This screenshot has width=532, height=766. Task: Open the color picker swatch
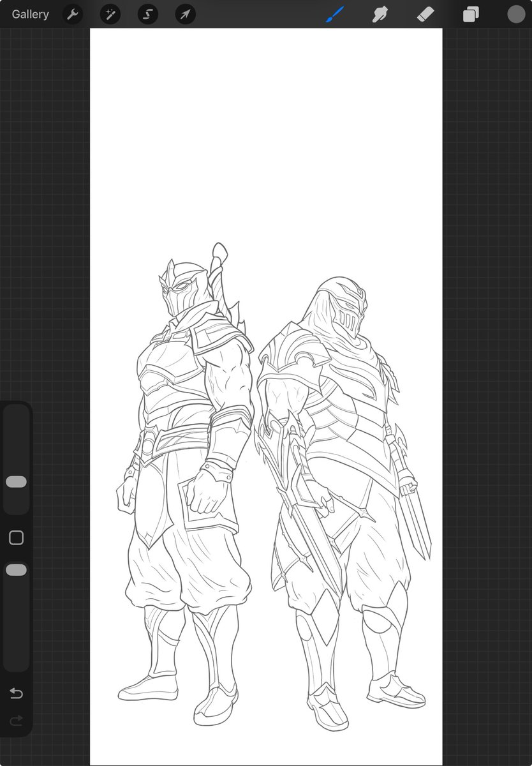515,14
